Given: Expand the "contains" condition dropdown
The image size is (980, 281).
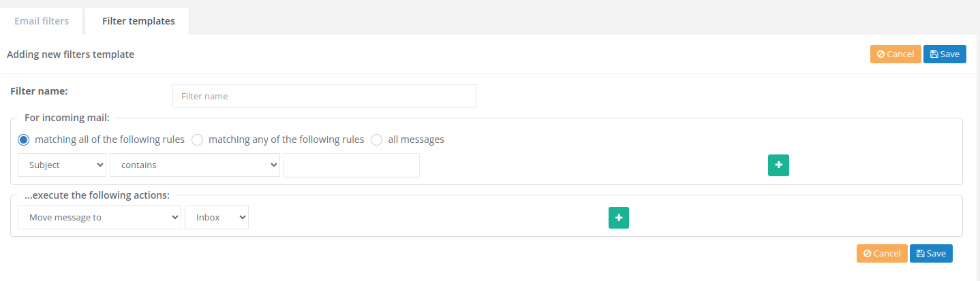Looking at the screenshot, I should click(x=195, y=165).
